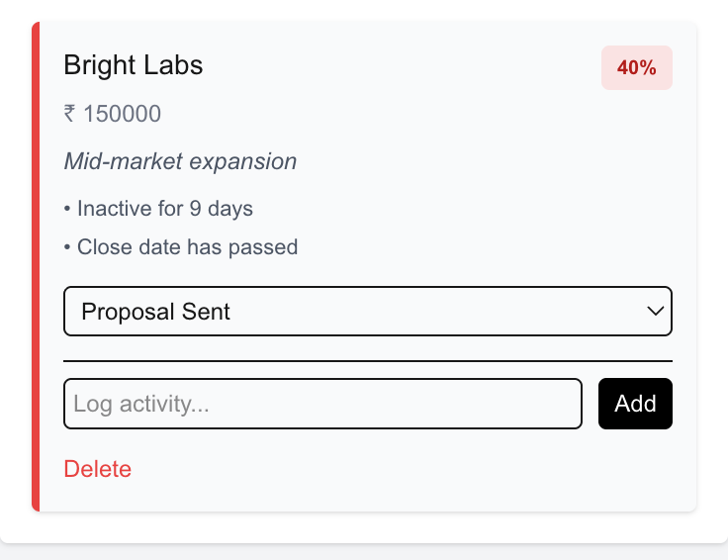728x560 pixels.
Task: Focus the Log activity input field
Action: [x=322, y=404]
